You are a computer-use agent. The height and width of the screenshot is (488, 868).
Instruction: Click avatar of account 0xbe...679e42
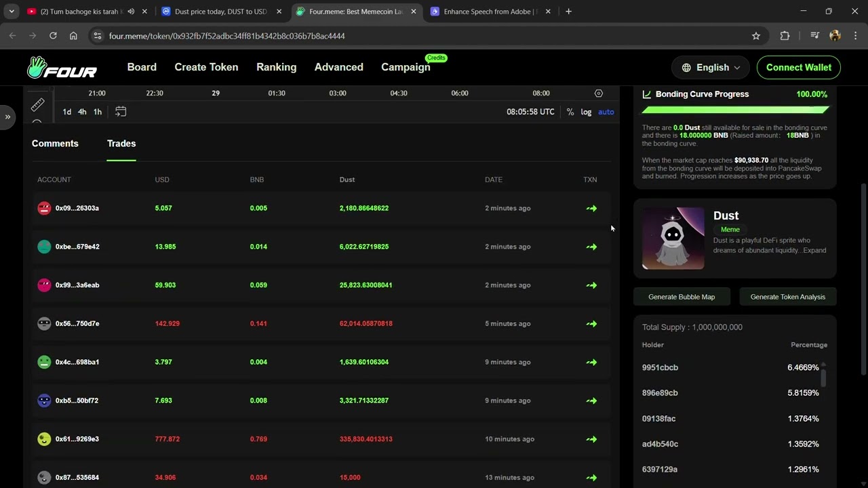(44, 247)
